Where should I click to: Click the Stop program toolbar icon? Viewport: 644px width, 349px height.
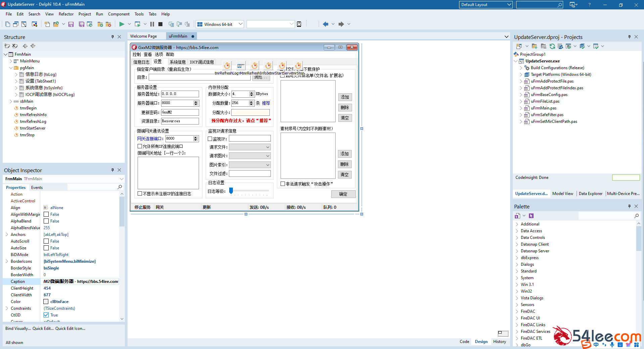click(x=160, y=24)
